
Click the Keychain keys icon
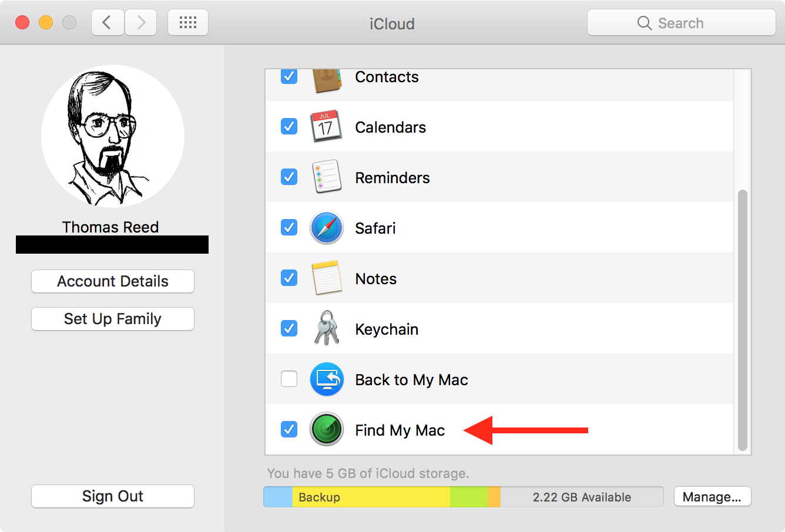click(x=326, y=329)
